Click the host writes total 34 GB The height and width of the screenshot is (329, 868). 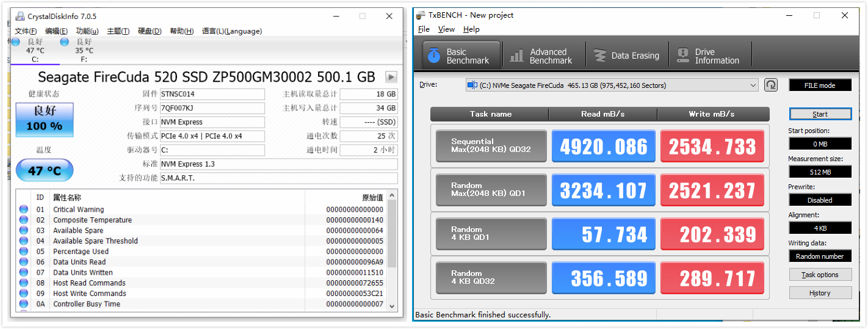coord(369,108)
